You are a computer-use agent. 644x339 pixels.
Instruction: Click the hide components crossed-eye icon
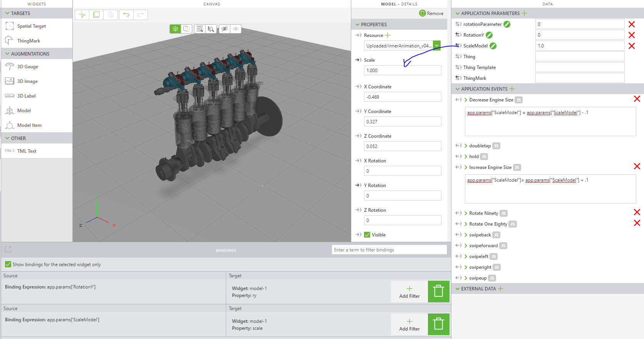tap(225, 29)
